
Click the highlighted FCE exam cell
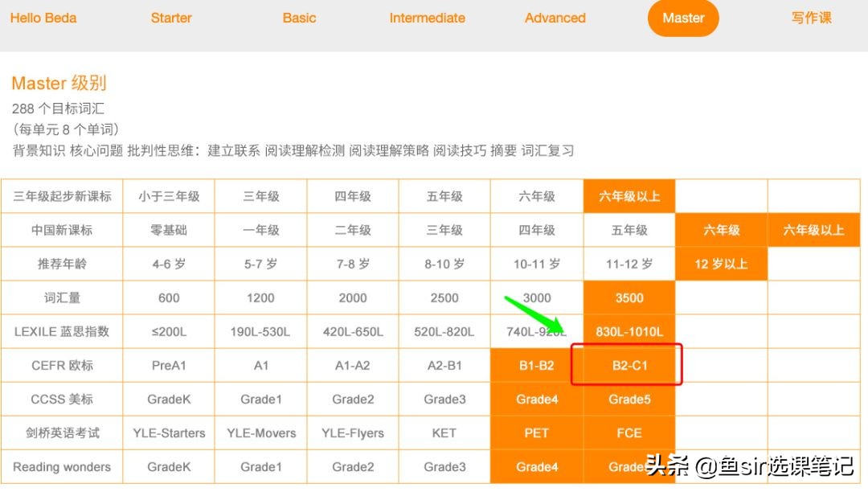coord(629,433)
